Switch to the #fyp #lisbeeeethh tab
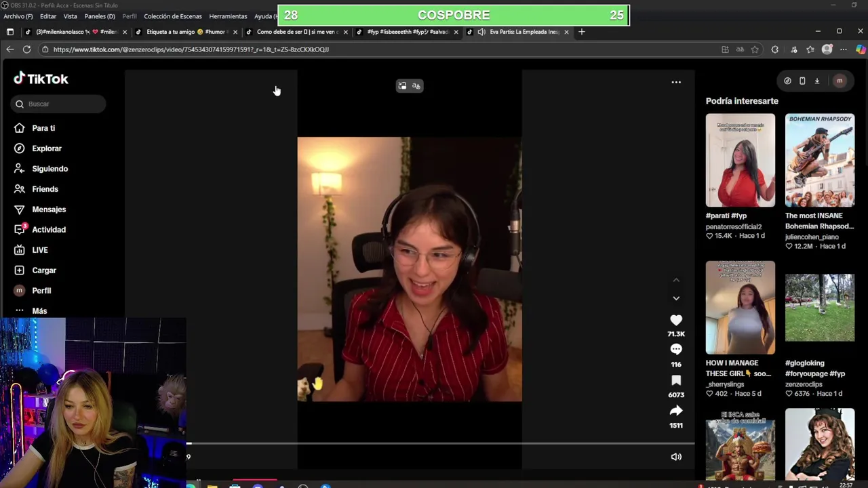The width and height of the screenshot is (868, 488). (x=407, y=32)
